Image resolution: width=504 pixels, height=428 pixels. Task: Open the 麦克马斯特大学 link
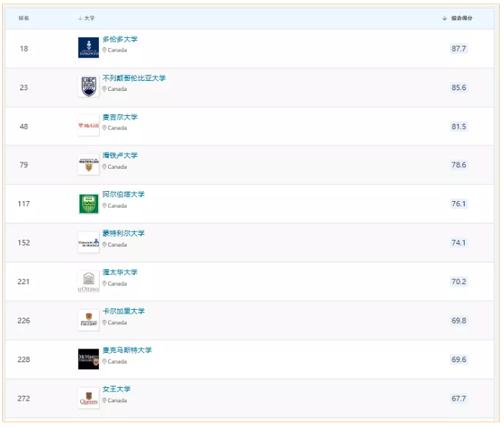(127, 350)
